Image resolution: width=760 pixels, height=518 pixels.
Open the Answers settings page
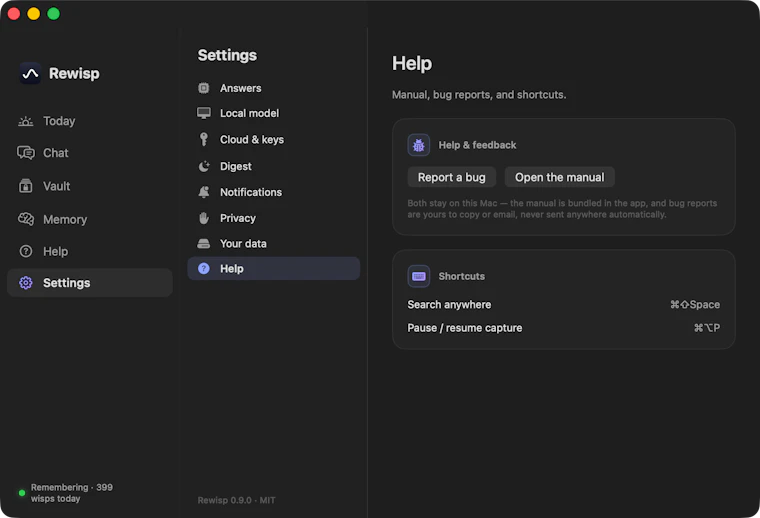(273, 88)
